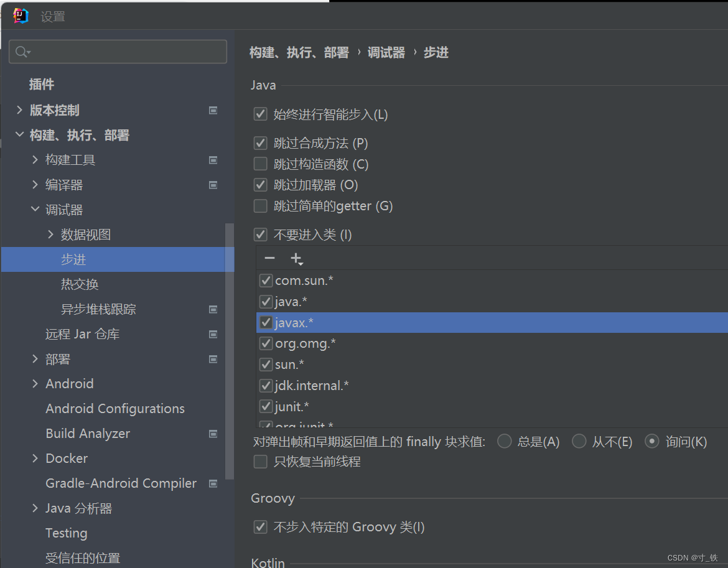Collapse the 构建、执行、部署 tree node
The width and height of the screenshot is (728, 568).
(19, 134)
